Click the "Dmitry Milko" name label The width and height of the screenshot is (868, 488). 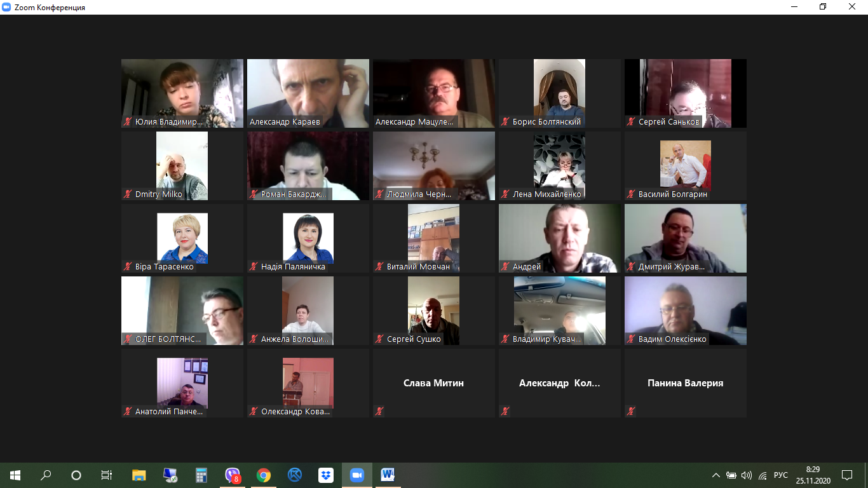tap(159, 194)
